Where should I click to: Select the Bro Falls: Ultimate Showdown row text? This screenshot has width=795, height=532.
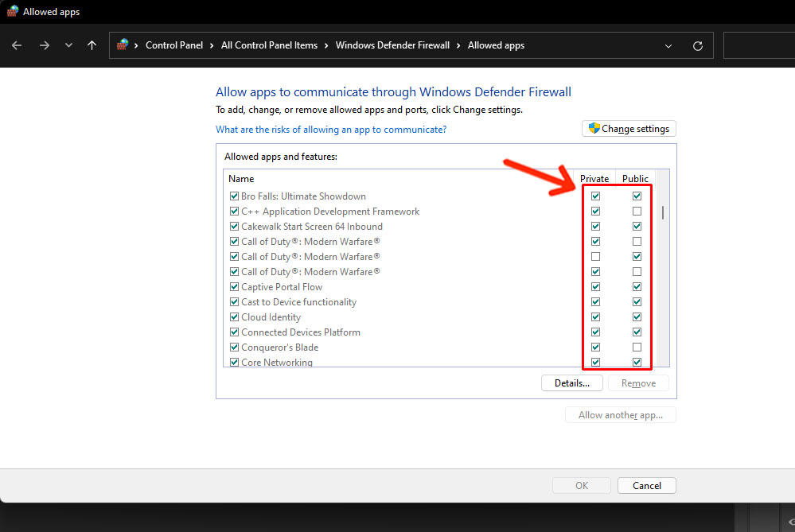303,196
